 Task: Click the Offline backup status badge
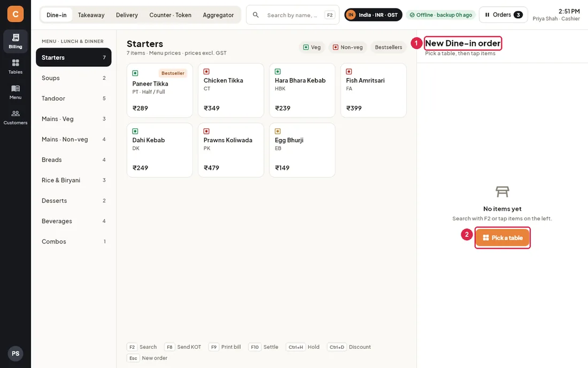[x=440, y=15]
